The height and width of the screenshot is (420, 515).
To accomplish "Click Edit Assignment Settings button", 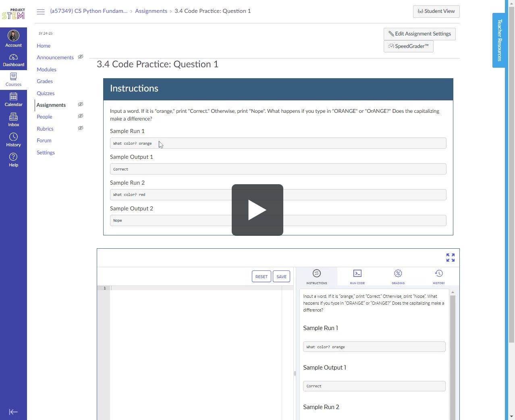I will coord(419,34).
